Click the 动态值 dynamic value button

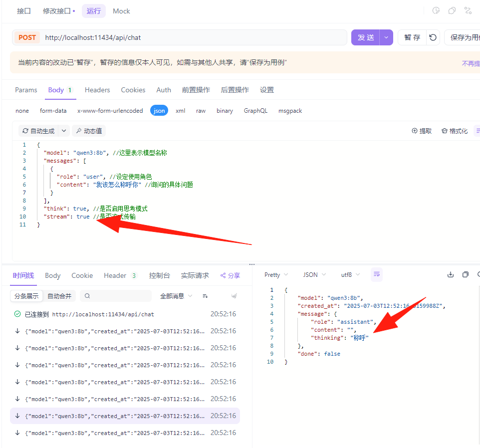[89, 131]
